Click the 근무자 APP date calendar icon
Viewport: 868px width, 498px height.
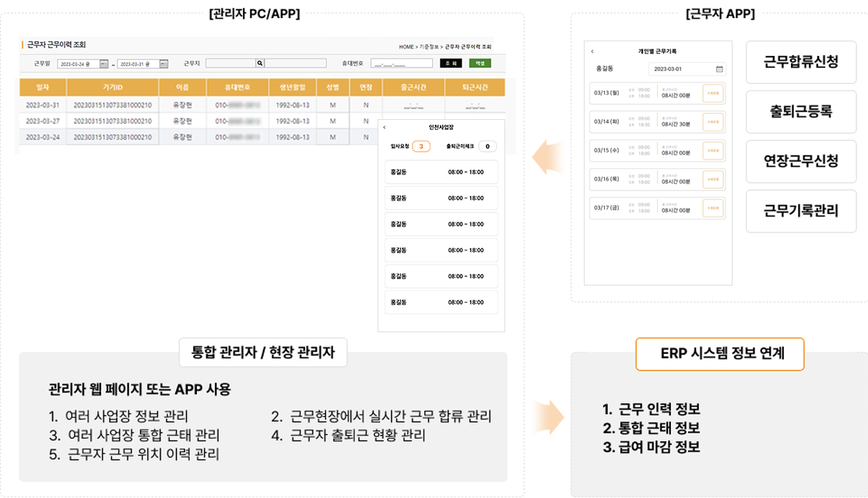(719, 69)
